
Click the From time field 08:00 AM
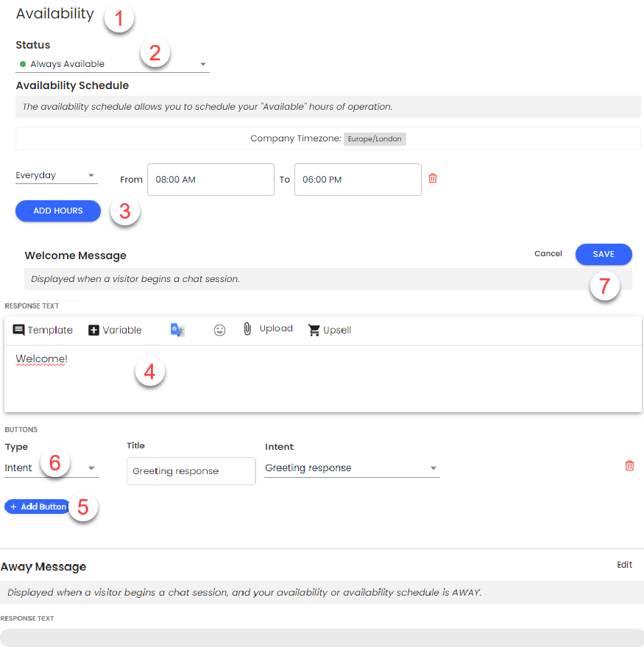[210, 180]
